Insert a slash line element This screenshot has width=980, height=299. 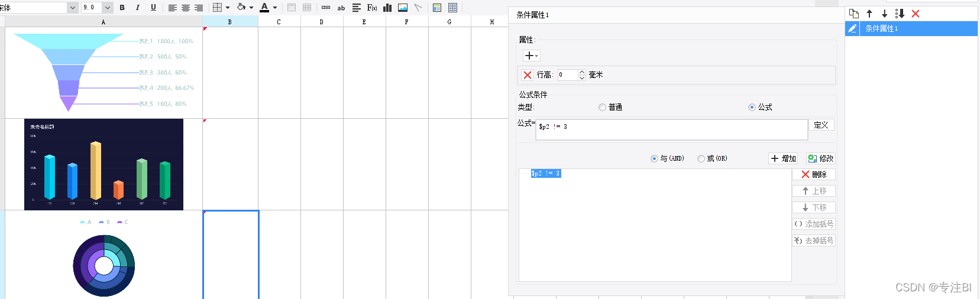point(418,8)
